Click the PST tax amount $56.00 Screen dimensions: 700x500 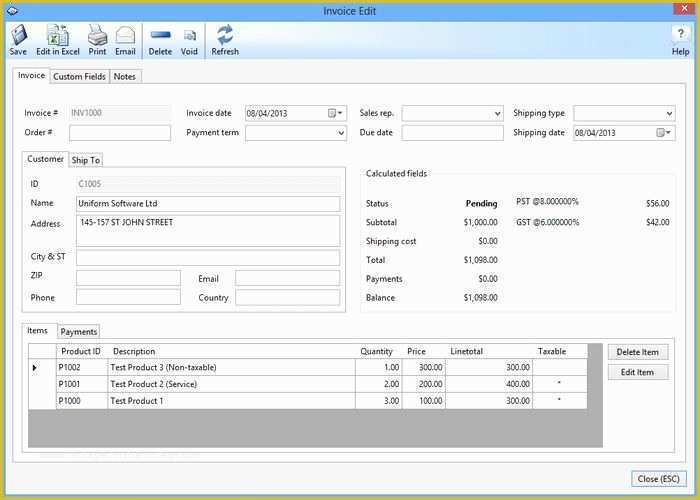658,204
